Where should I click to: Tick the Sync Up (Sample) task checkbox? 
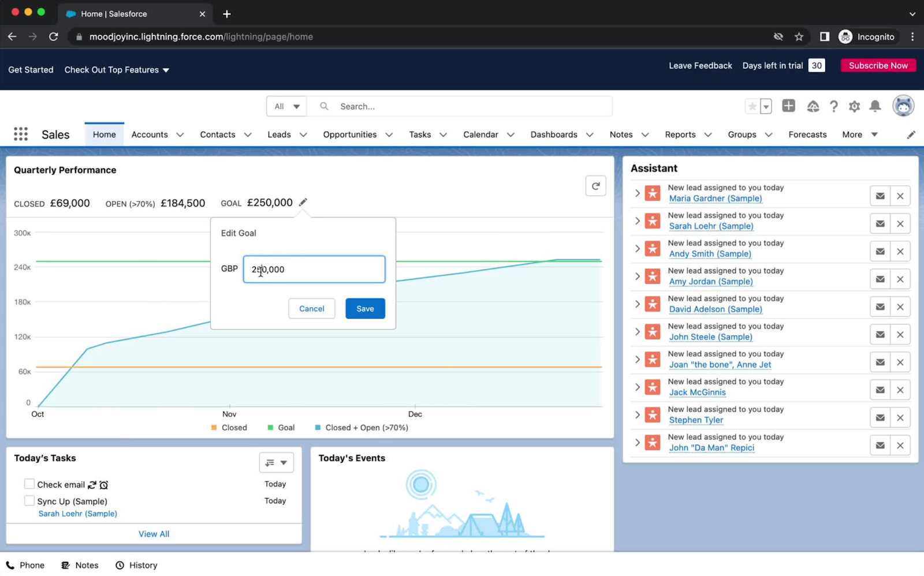[x=29, y=500]
